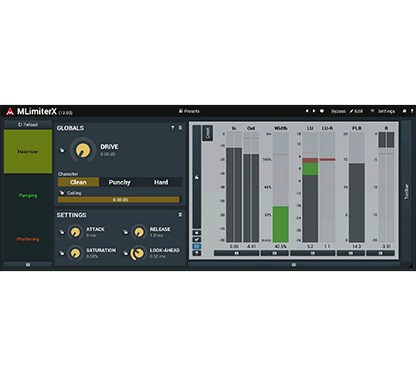Viewport: 416px width, 376px height.
Task: Click the RELEASE knob
Action: coord(139,232)
